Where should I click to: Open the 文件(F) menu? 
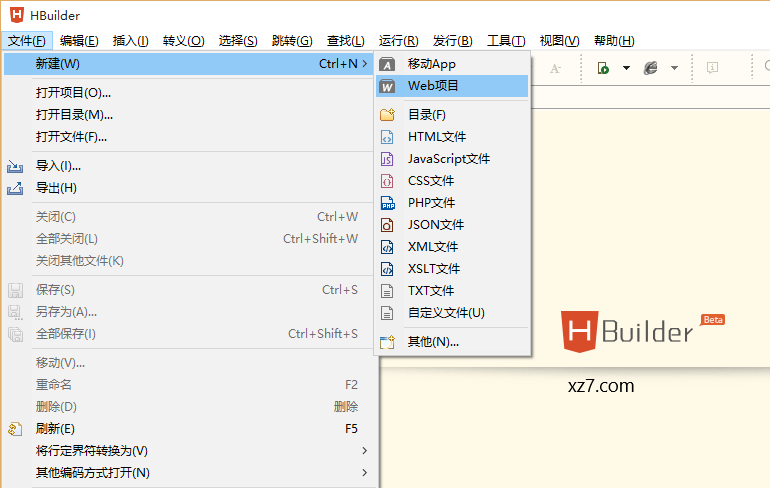pyautogui.click(x=27, y=41)
